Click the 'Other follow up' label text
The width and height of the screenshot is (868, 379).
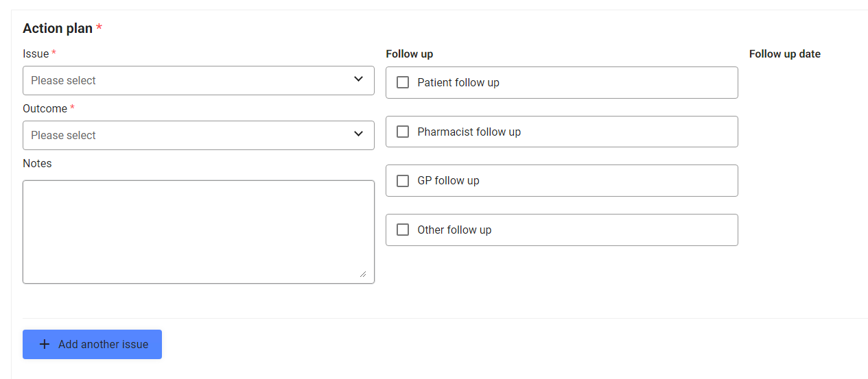click(454, 230)
